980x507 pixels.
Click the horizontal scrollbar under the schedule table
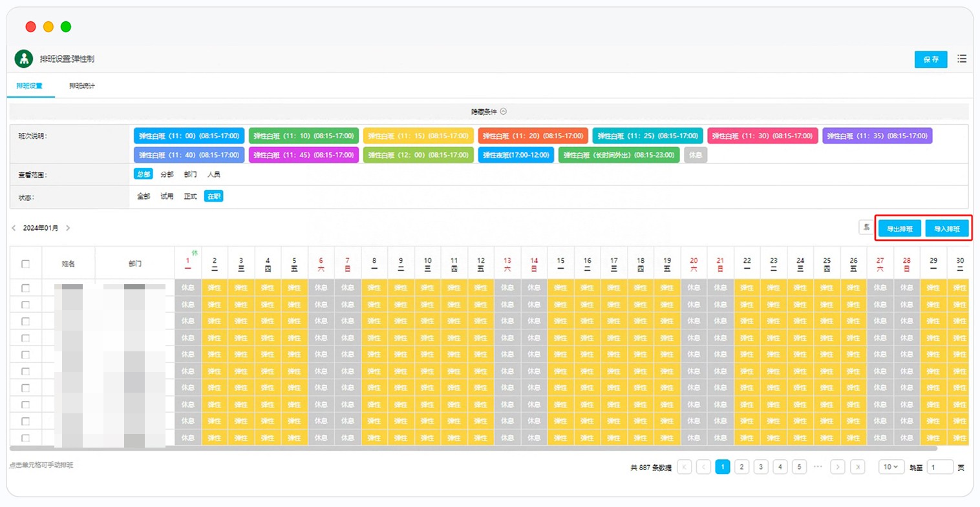click(x=473, y=448)
